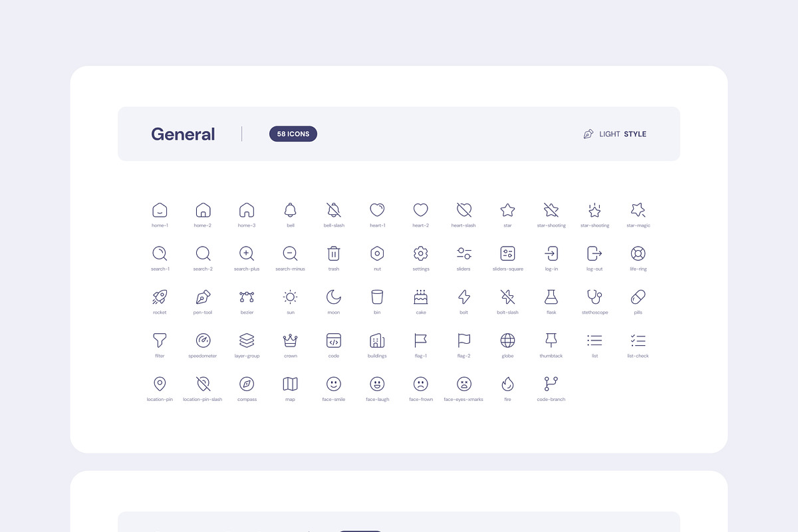The image size is (798, 532).
Task: Select the life-ring icon
Action: pos(638,253)
